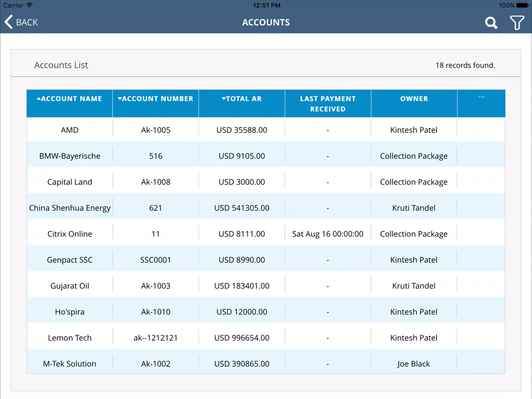Select account number Ak-1008
This screenshot has height=399, width=532.
pyautogui.click(x=156, y=182)
